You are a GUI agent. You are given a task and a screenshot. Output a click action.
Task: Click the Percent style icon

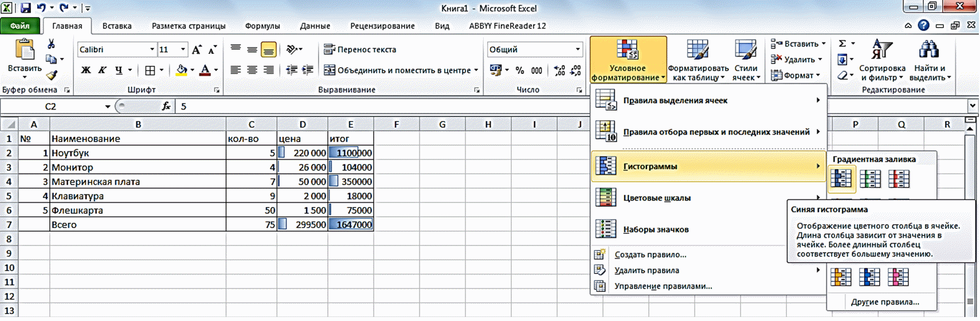(520, 71)
